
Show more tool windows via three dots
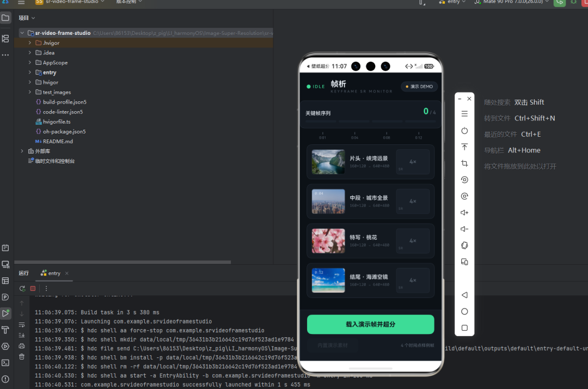point(5,55)
